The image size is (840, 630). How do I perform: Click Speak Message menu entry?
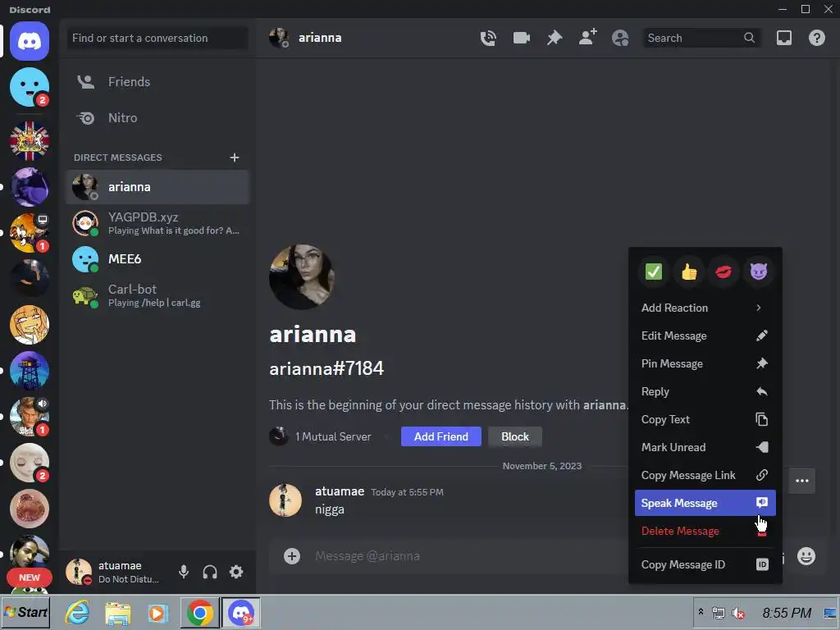(705, 503)
